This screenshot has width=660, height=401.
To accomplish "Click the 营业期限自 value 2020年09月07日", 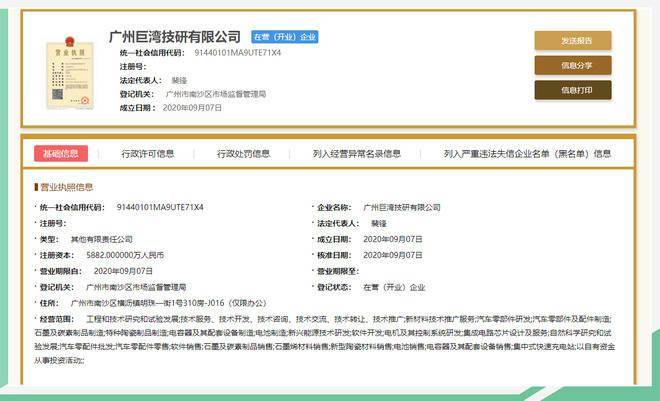I will click(x=123, y=271).
